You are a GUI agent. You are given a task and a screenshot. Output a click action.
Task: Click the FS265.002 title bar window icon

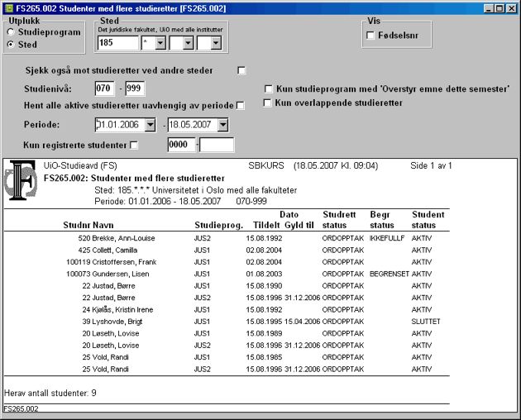pyautogui.click(x=9, y=8)
